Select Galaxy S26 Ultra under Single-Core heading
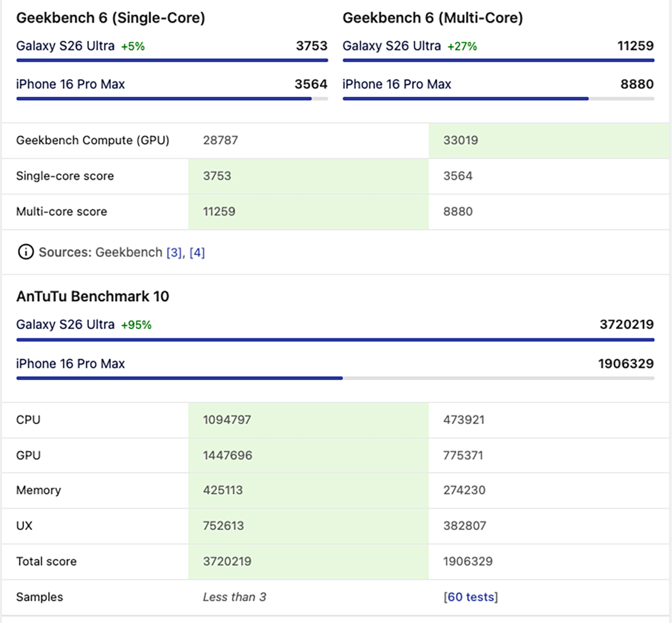The width and height of the screenshot is (672, 623). pos(65,46)
